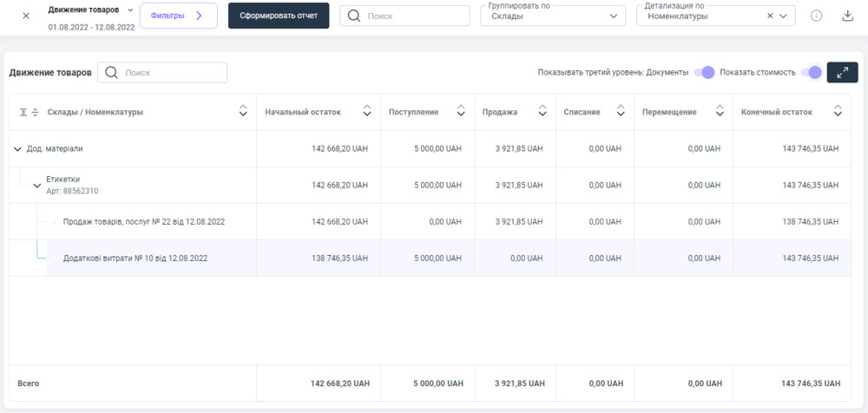Close the report with X icon

click(x=25, y=16)
